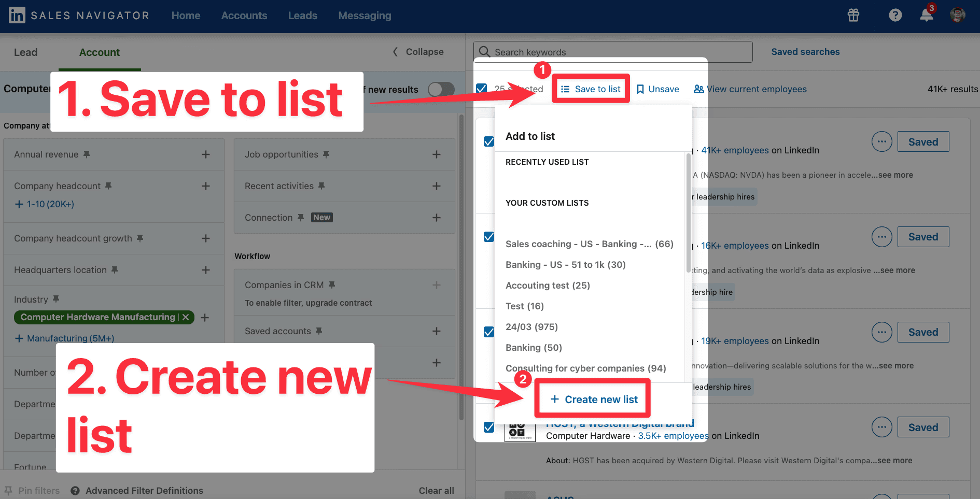Image resolution: width=980 pixels, height=499 pixels.
Task: Open more options for the 16K+ employees account
Action: [x=881, y=237]
